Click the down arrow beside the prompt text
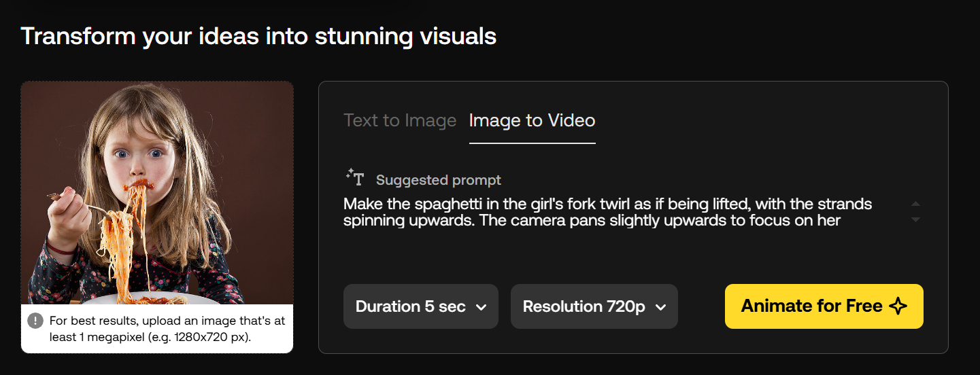Image resolution: width=980 pixels, height=375 pixels. click(915, 219)
